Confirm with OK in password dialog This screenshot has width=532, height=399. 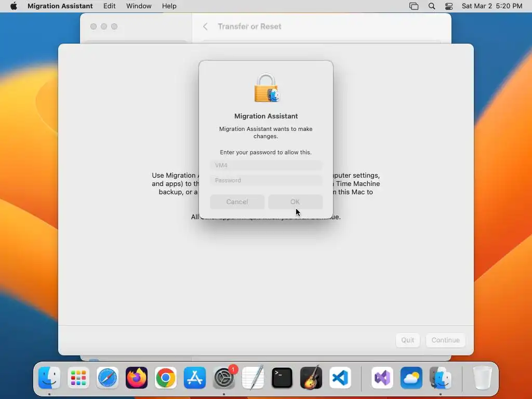coord(295,202)
